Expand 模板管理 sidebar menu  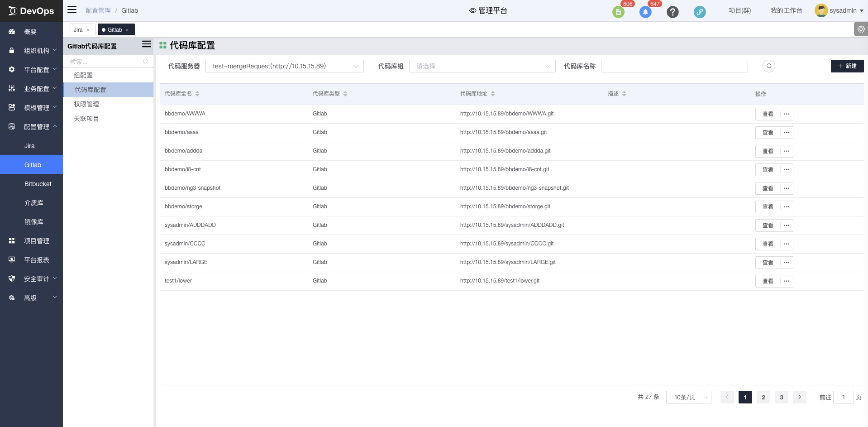pyautogui.click(x=31, y=108)
